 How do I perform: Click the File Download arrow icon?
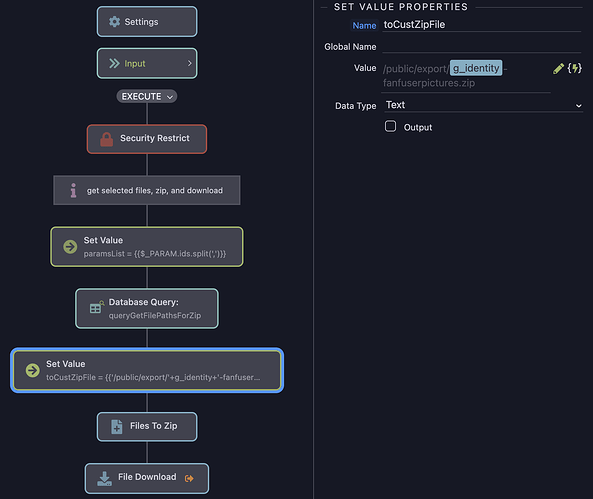pyautogui.click(x=104, y=478)
